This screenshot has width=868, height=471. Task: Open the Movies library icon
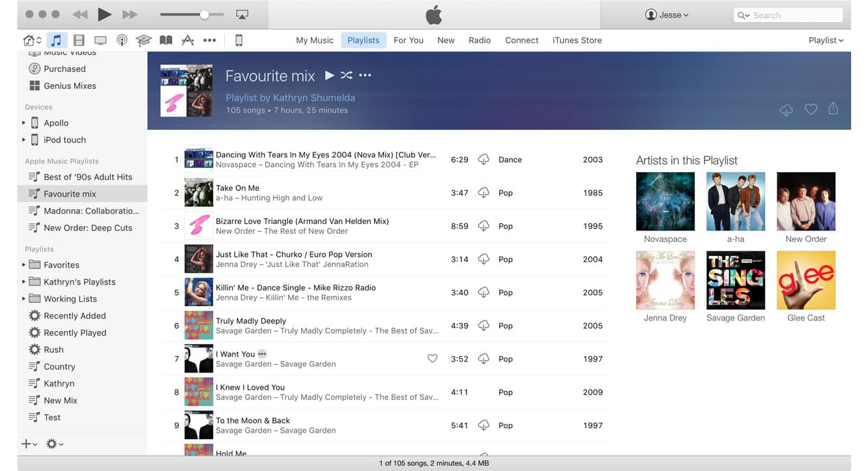[x=79, y=40]
